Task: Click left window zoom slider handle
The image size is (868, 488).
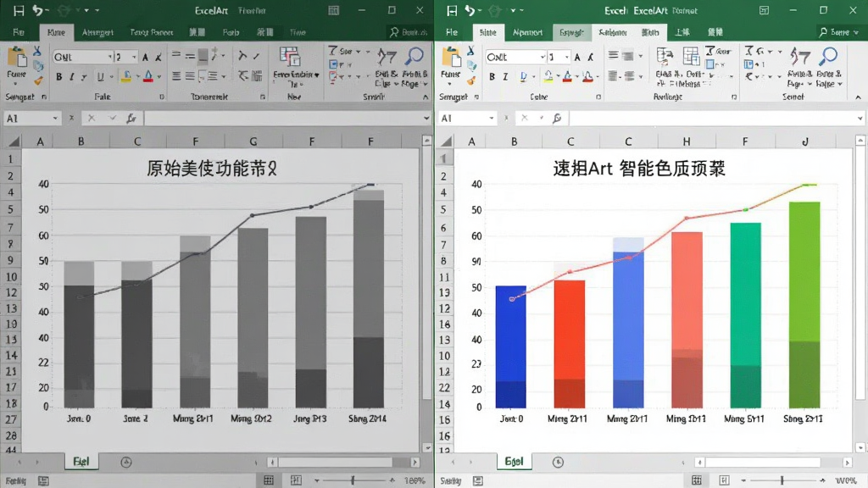Action: point(353,480)
